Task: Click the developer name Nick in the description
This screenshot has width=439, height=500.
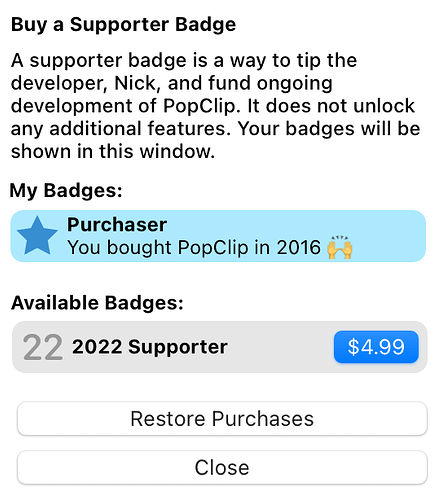Action: 135,83
